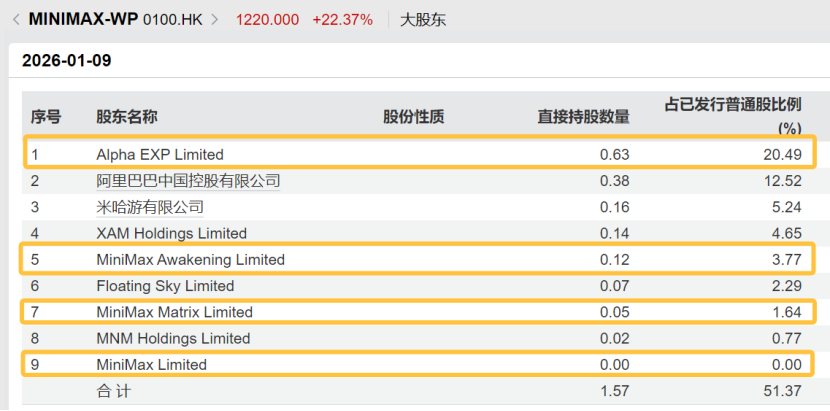Click the MINIMAX-WP stock name
This screenshot has width=830, height=411.
(x=84, y=20)
